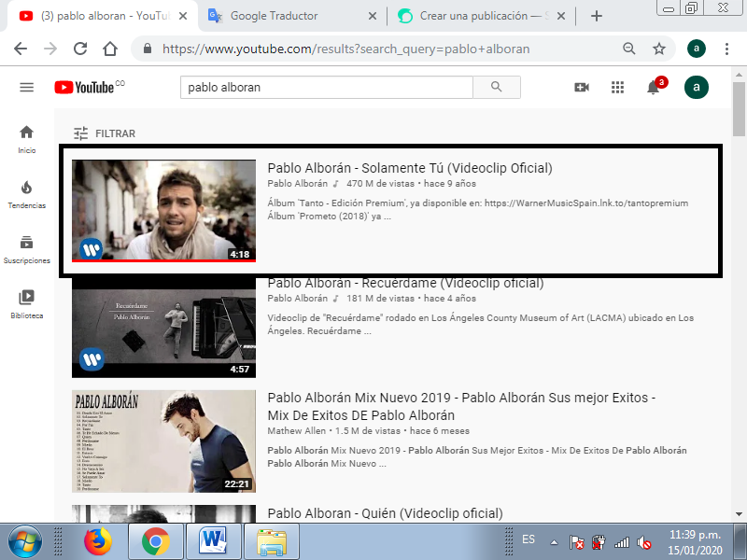Show hidden tray icons arrow
This screenshot has height=560, width=747.
point(554,542)
